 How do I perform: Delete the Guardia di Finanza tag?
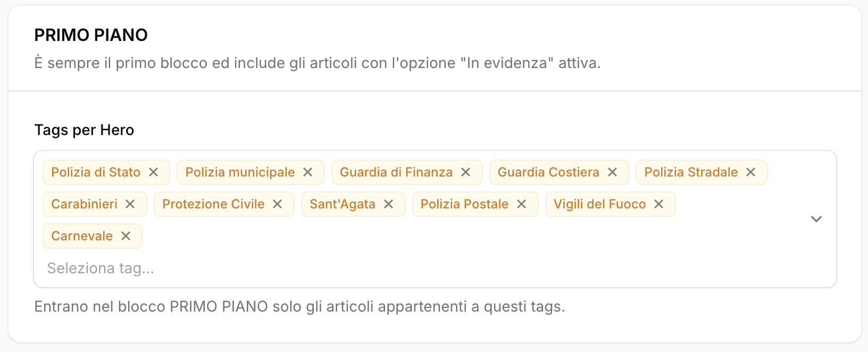click(x=466, y=172)
